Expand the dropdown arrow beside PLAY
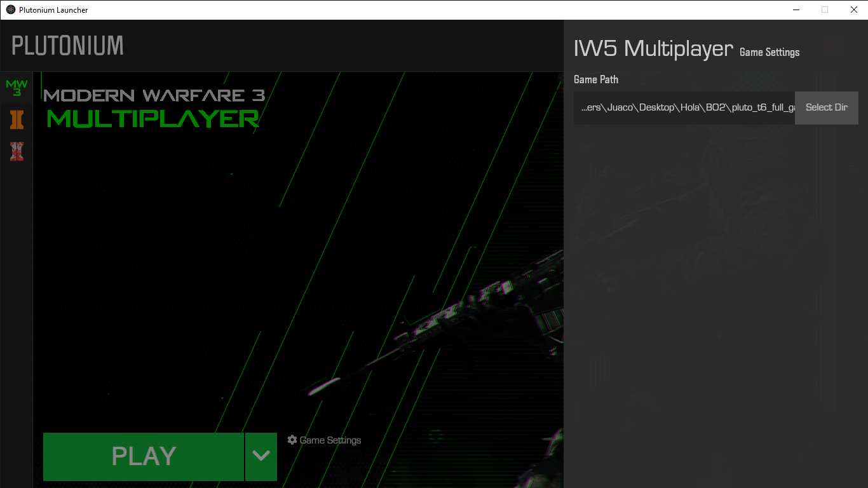 click(261, 456)
